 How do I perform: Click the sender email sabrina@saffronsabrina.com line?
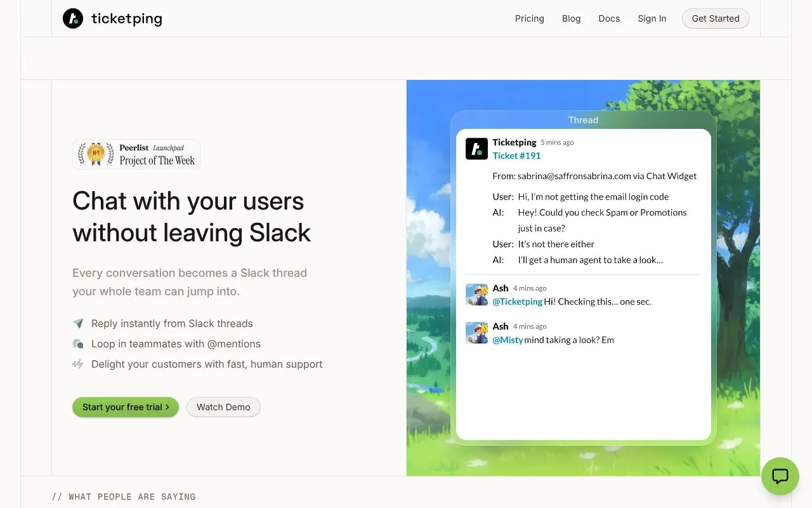594,176
